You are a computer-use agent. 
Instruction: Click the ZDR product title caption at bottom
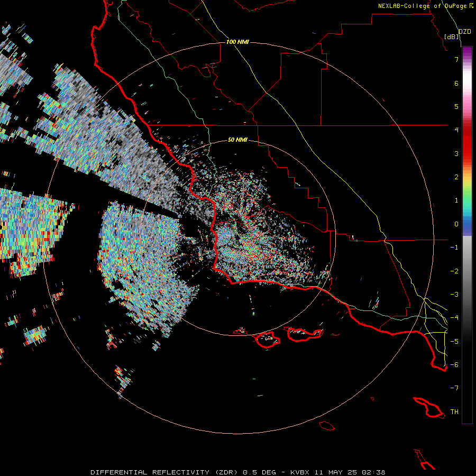point(237,472)
